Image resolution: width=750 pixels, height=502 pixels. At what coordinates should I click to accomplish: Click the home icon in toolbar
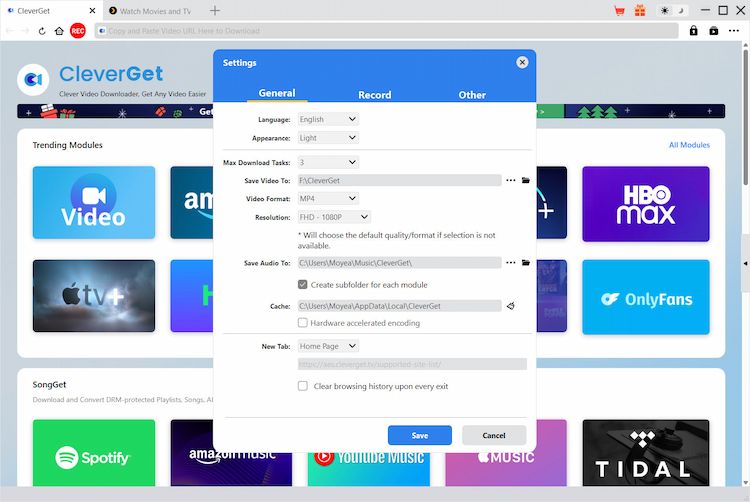click(60, 31)
